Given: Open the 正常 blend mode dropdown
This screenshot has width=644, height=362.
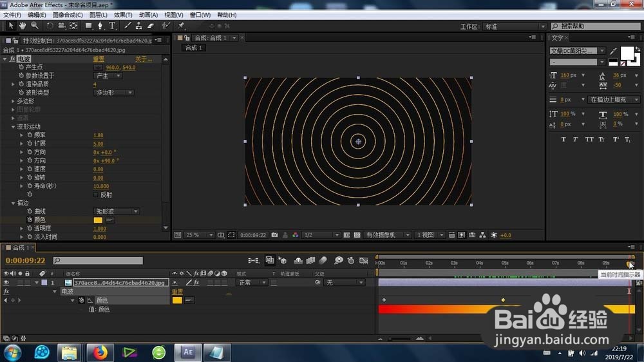Looking at the screenshot, I should coord(252,283).
